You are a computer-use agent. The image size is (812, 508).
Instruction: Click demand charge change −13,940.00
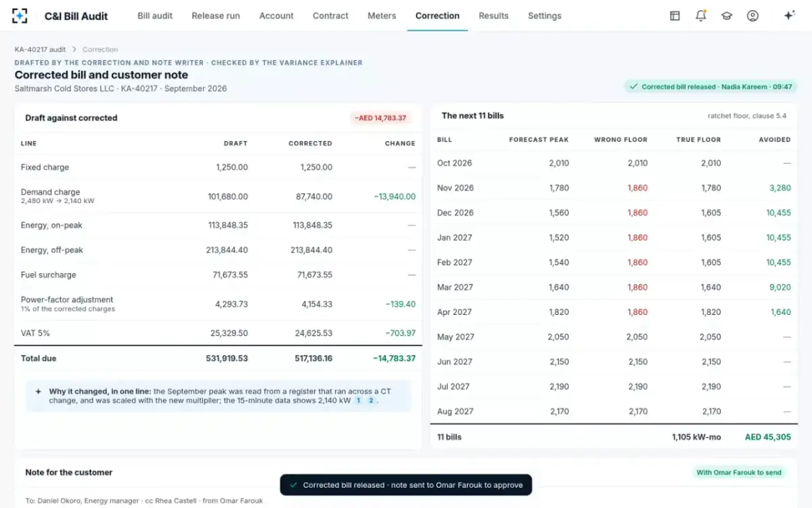click(394, 196)
